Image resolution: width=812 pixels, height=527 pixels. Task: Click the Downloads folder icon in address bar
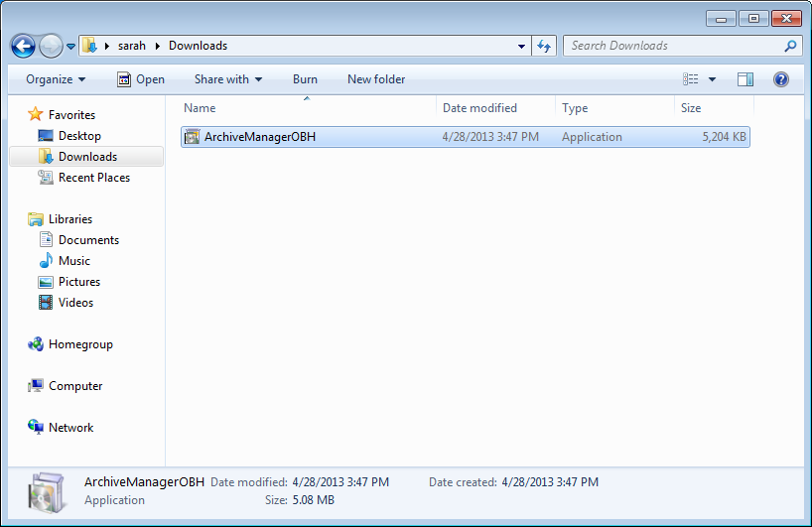pos(89,46)
